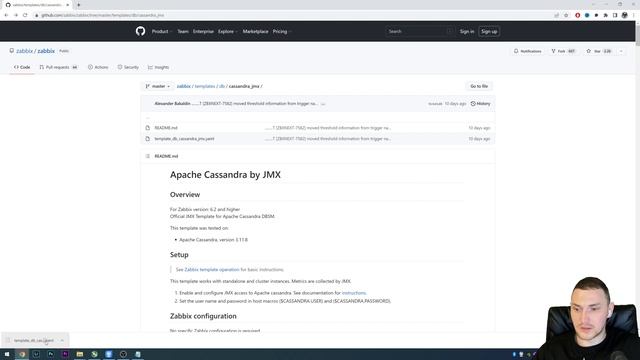Open the Pricing menu dropdown

point(282,31)
